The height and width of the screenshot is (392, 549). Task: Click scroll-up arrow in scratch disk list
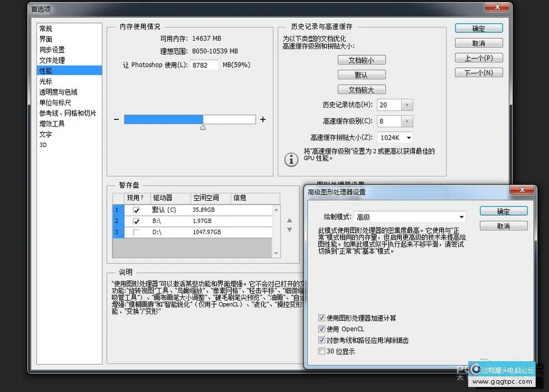[276, 210]
